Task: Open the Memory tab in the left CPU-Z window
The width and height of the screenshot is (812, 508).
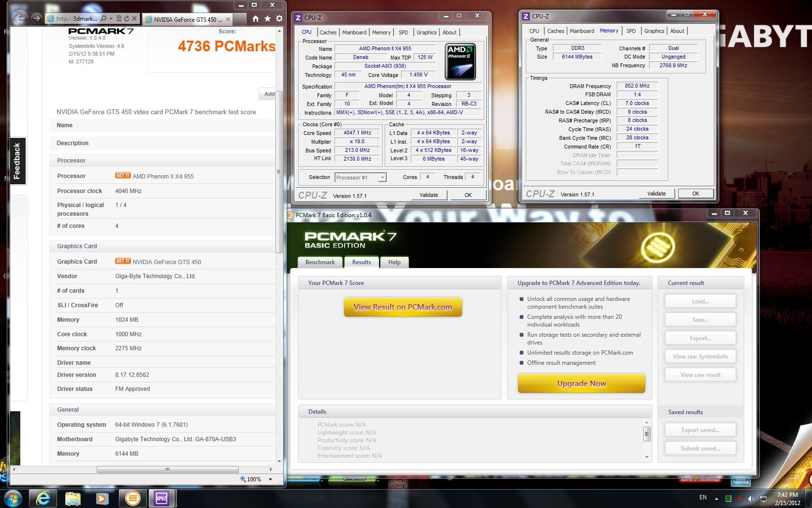Action: [x=381, y=32]
